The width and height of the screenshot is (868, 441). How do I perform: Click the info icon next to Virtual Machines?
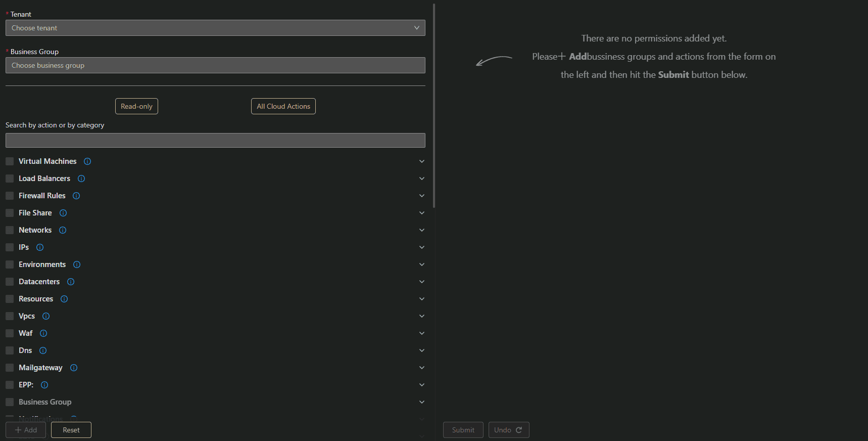pos(87,161)
